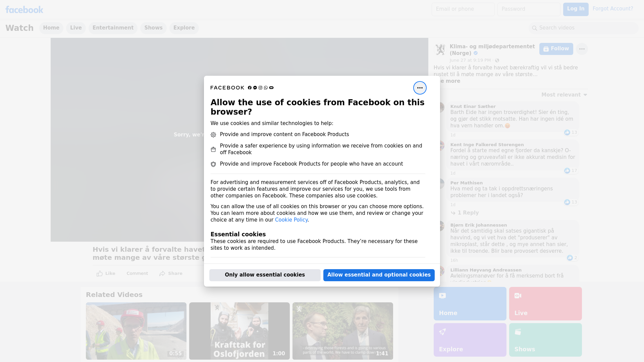Share the video
This screenshot has width=644, height=362.
coord(171,274)
